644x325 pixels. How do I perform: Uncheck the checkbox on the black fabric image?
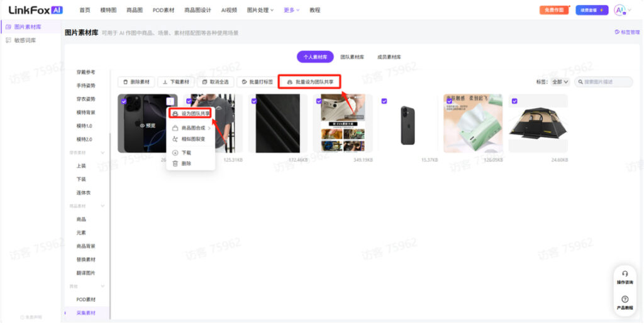pyautogui.click(x=254, y=101)
